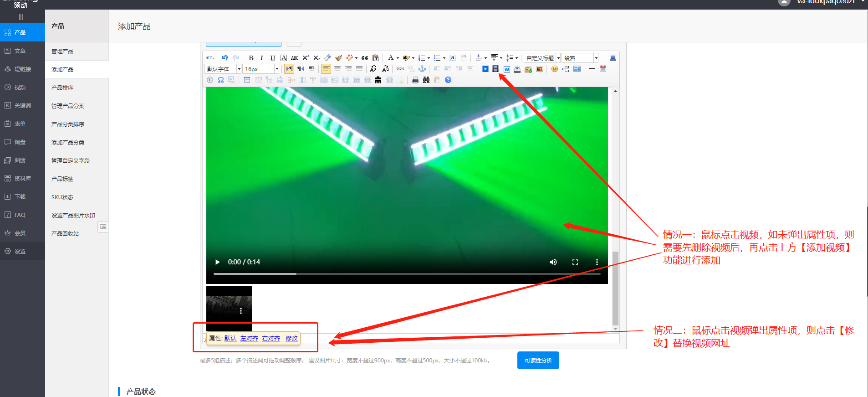
Task: Open the 默认字体 font family dropdown
Action: tap(223, 69)
